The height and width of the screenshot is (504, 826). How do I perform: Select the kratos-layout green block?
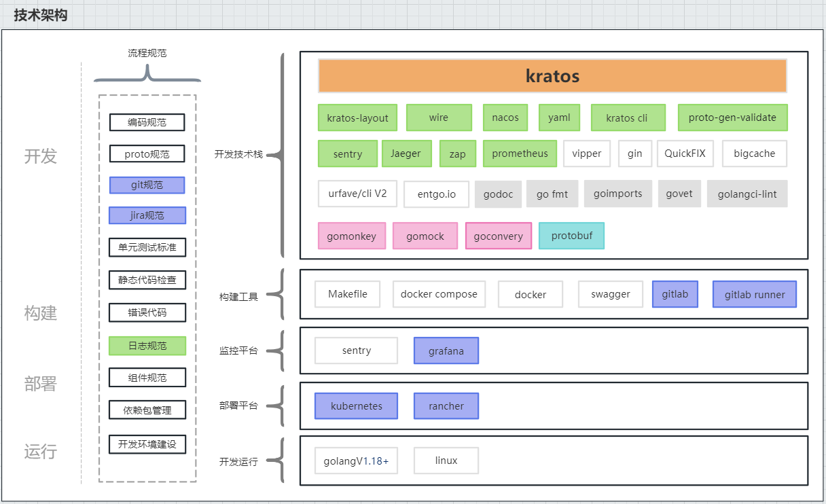[x=357, y=118]
